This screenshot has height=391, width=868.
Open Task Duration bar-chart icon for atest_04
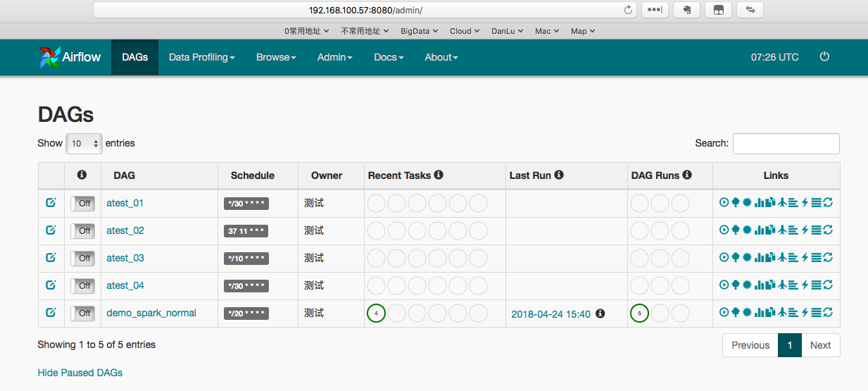click(759, 285)
